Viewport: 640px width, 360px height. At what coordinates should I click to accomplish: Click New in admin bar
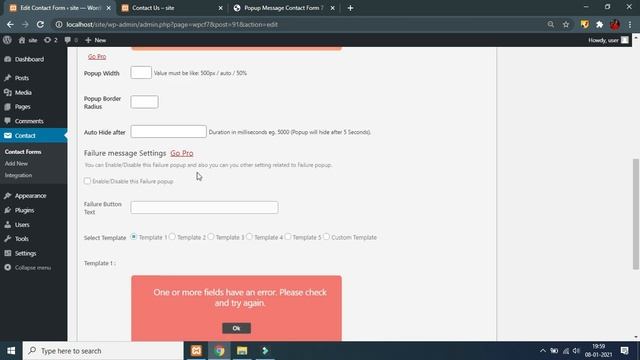pyautogui.click(x=96, y=40)
